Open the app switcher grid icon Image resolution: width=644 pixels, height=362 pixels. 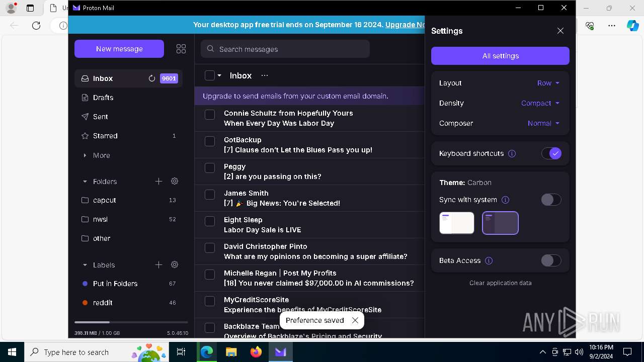pos(181,49)
